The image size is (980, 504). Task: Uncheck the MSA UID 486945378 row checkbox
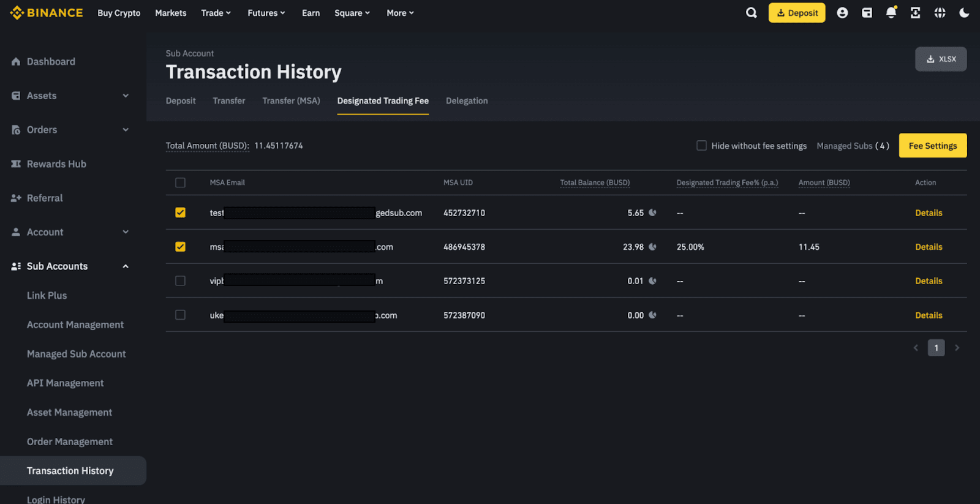pos(180,247)
